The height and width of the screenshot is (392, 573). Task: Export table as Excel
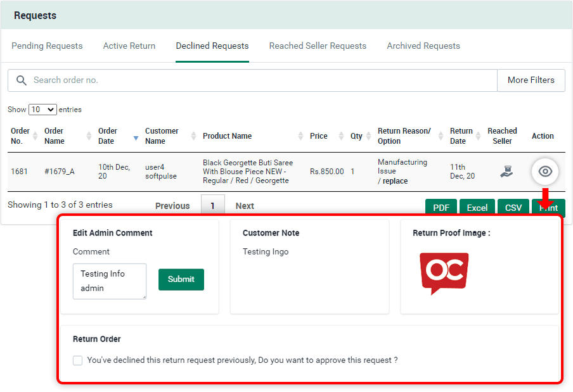477,208
